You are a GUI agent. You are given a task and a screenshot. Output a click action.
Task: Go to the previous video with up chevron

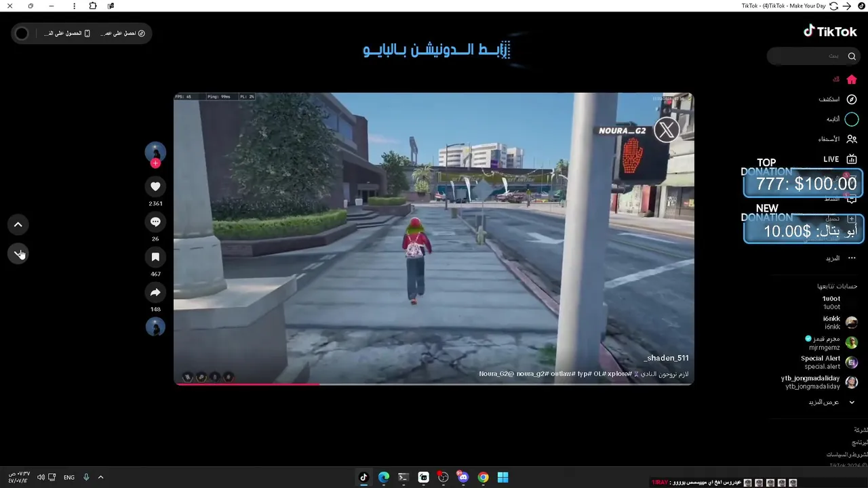point(18,224)
